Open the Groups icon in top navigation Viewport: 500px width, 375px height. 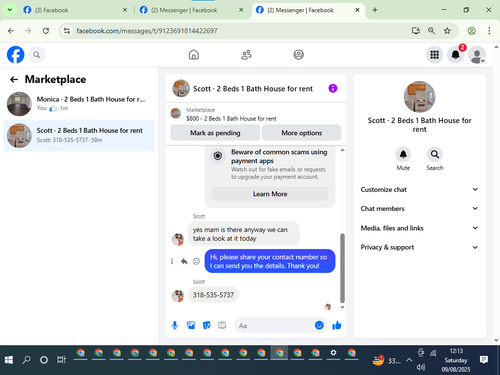pos(299,55)
